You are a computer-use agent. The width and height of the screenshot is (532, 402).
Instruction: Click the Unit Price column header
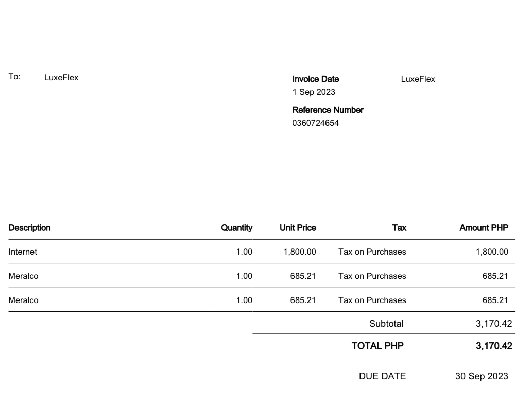pos(298,227)
